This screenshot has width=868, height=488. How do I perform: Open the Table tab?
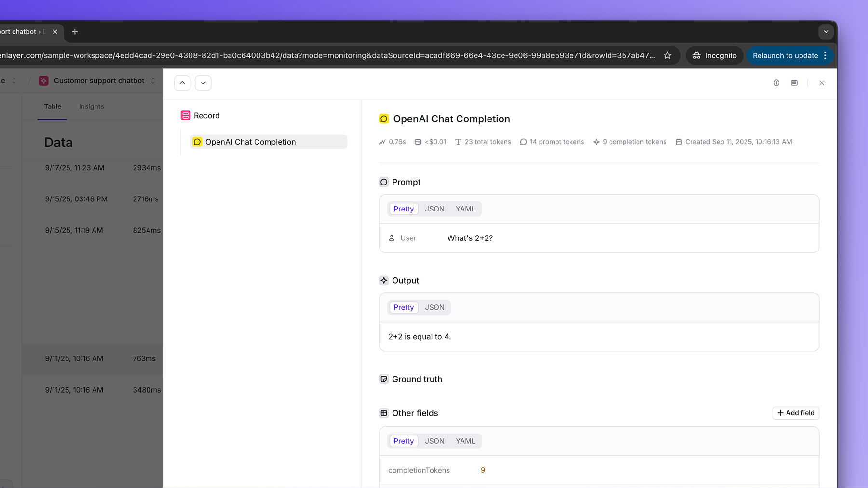[x=53, y=106]
